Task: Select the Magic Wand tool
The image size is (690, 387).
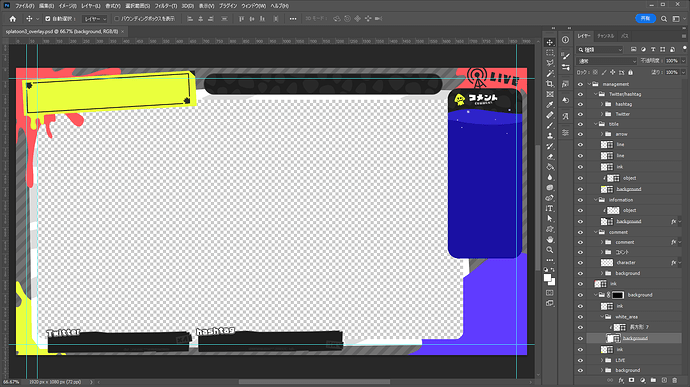Action: point(550,74)
